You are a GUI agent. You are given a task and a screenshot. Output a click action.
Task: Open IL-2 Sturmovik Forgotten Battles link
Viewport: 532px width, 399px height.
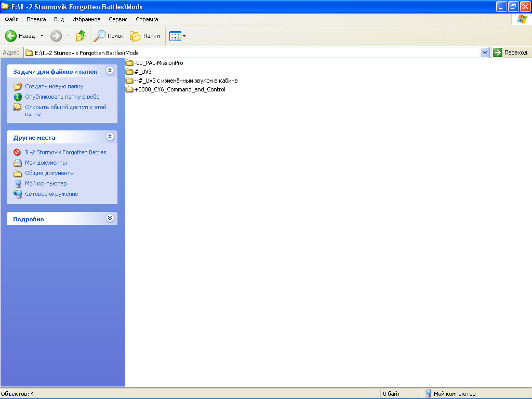coord(65,152)
